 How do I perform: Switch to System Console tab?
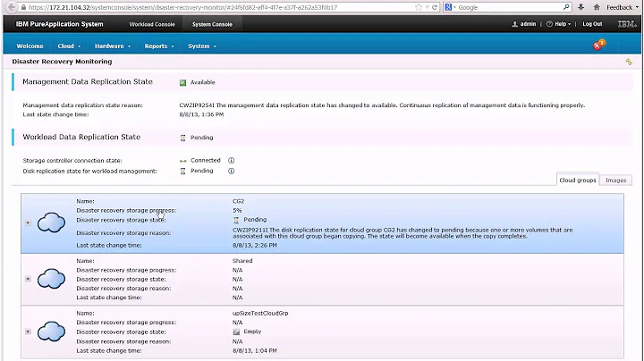click(x=212, y=24)
